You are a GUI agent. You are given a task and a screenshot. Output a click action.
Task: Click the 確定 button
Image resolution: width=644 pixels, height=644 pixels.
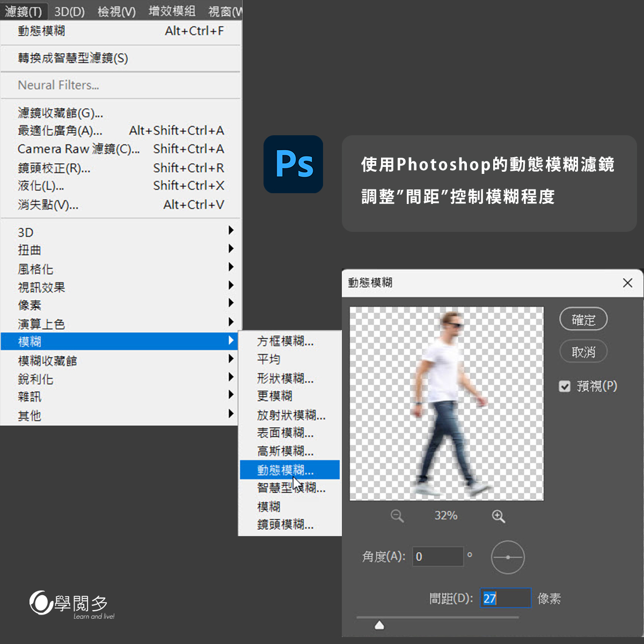click(583, 319)
